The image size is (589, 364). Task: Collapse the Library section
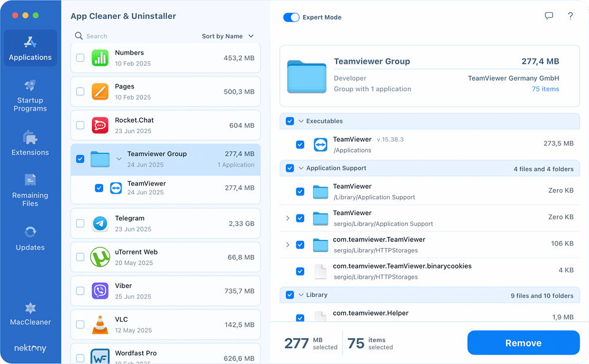pyautogui.click(x=301, y=295)
